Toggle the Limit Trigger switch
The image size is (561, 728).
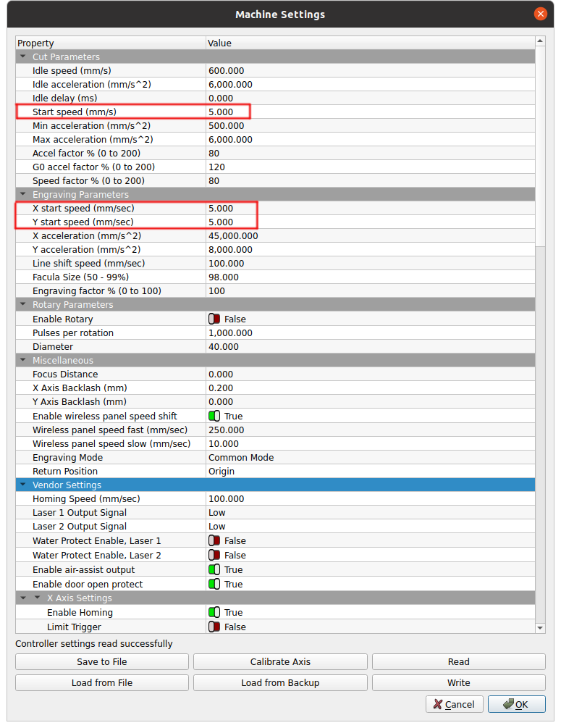point(214,627)
